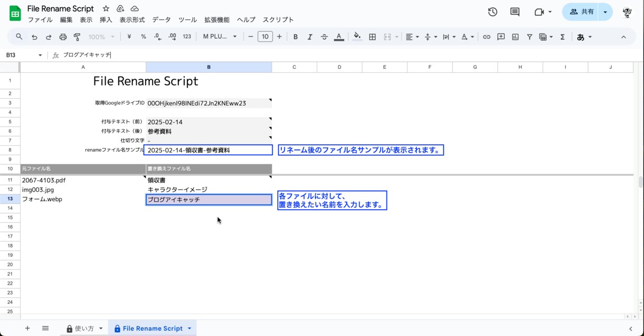Open the name box dropdown arrow
This screenshot has height=336, width=644.
[40, 55]
